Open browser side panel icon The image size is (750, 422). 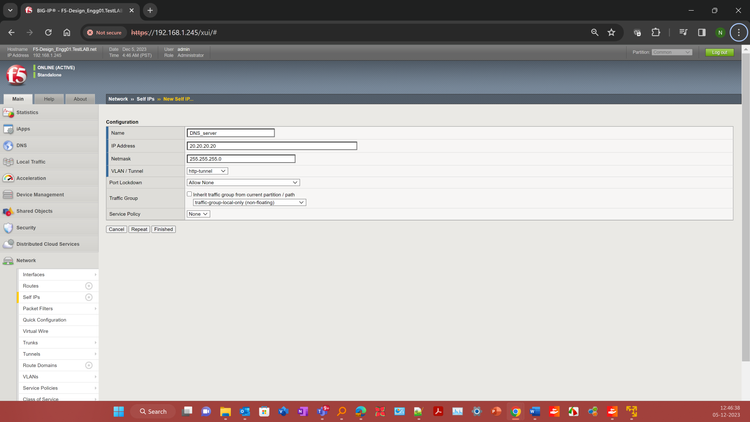pyautogui.click(x=702, y=33)
